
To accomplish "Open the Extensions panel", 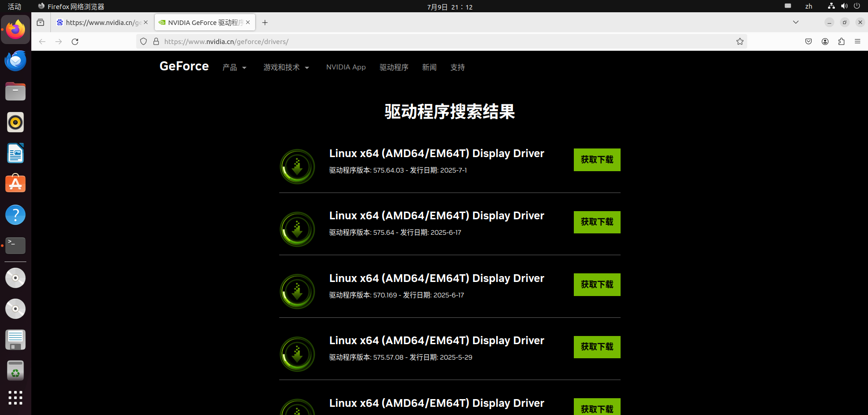I will tap(841, 42).
